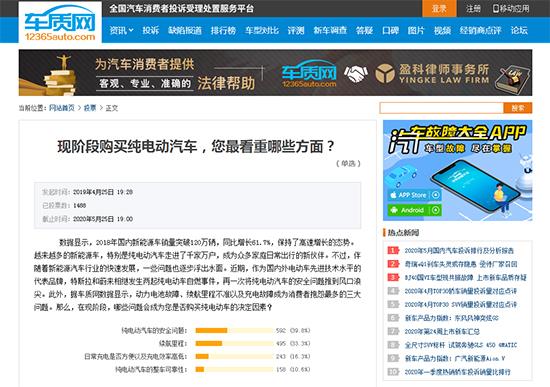The width and height of the screenshot is (550, 387).
Task: Open news 全尺寸SUV标杆 试驾奔驰GLS 450 4MATIC
Action: click(x=461, y=345)
